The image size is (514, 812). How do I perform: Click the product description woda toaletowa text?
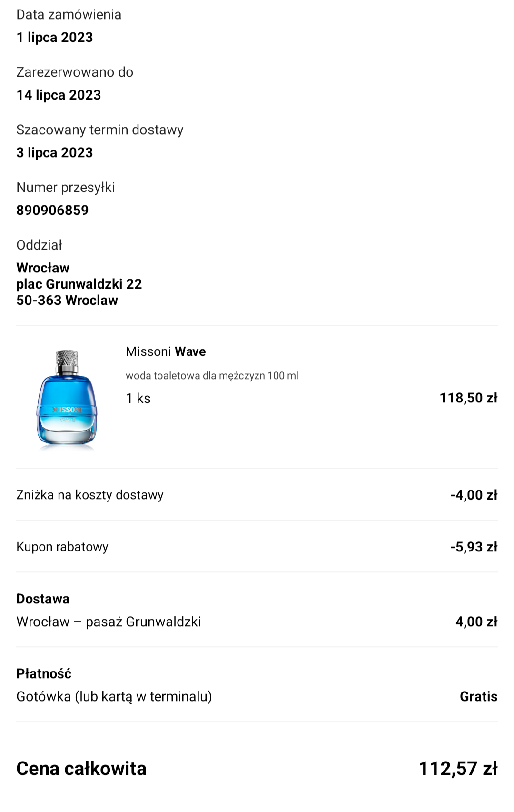pyautogui.click(x=212, y=376)
